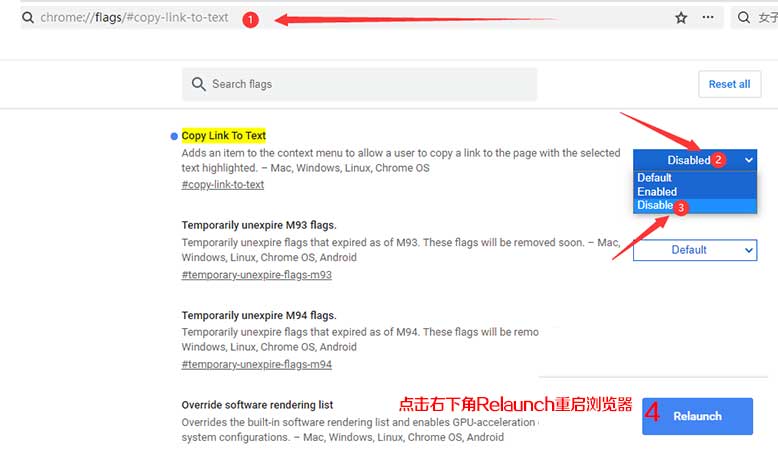Click the Reset all button
778x450 pixels.
[x=729, y=84]
